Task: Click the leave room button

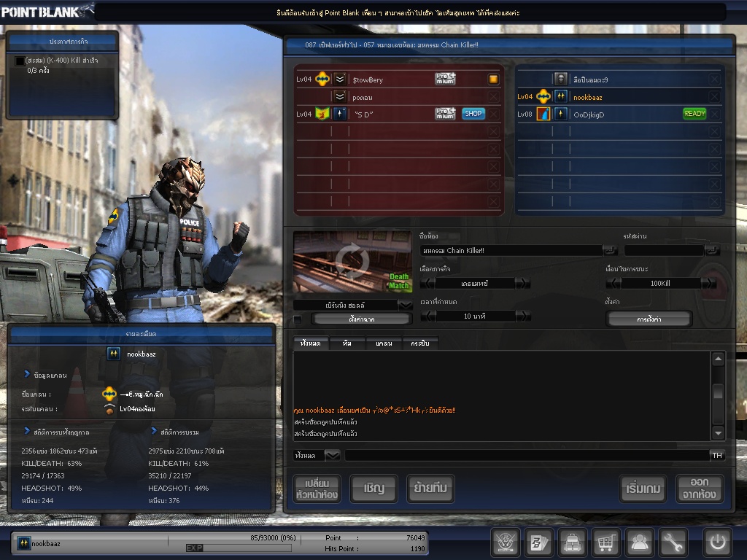Action: [x=700, y=489]
